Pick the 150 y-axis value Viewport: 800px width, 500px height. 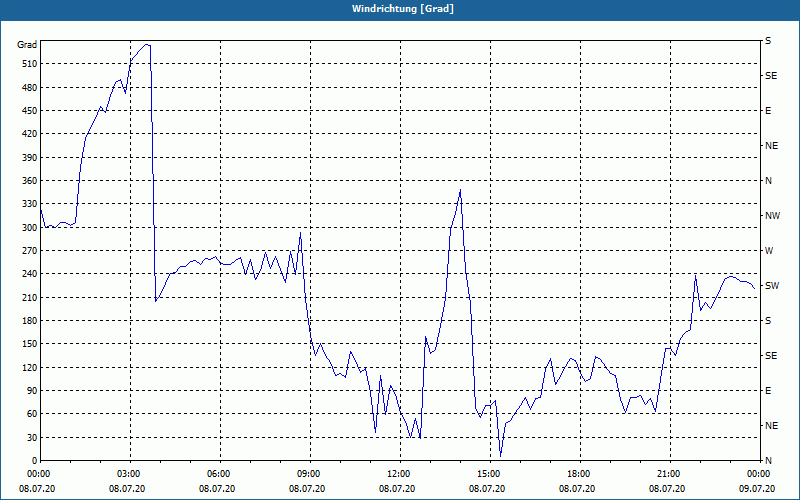click(30, 344)
